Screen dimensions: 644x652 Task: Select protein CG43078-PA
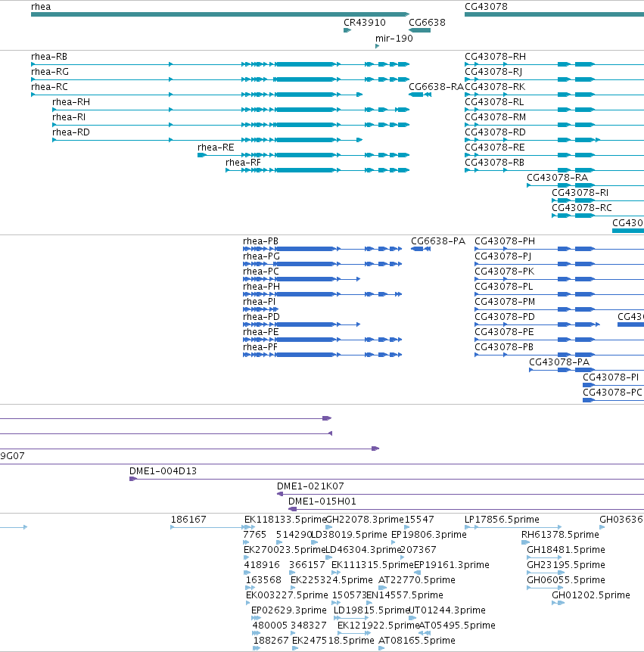586,370
